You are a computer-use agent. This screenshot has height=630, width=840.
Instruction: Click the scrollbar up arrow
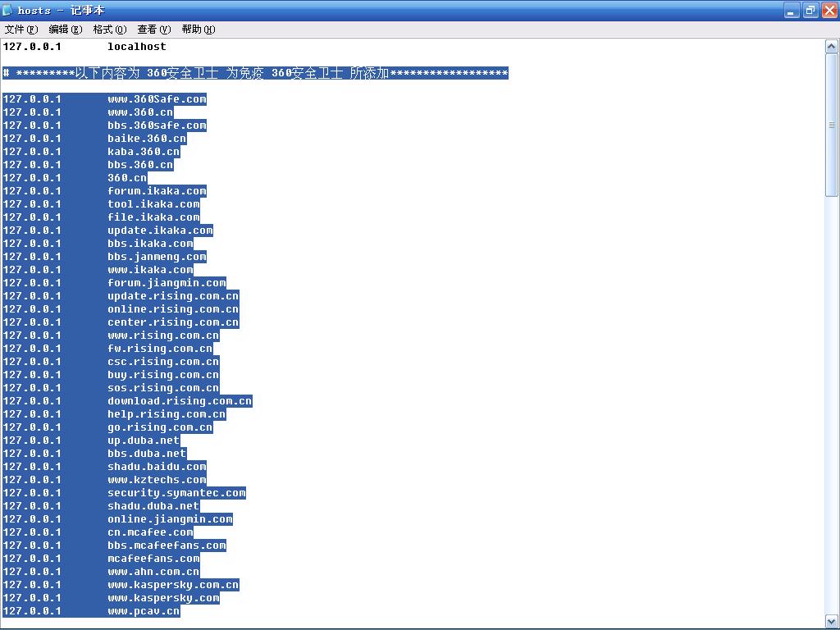(x=832, y=47)
